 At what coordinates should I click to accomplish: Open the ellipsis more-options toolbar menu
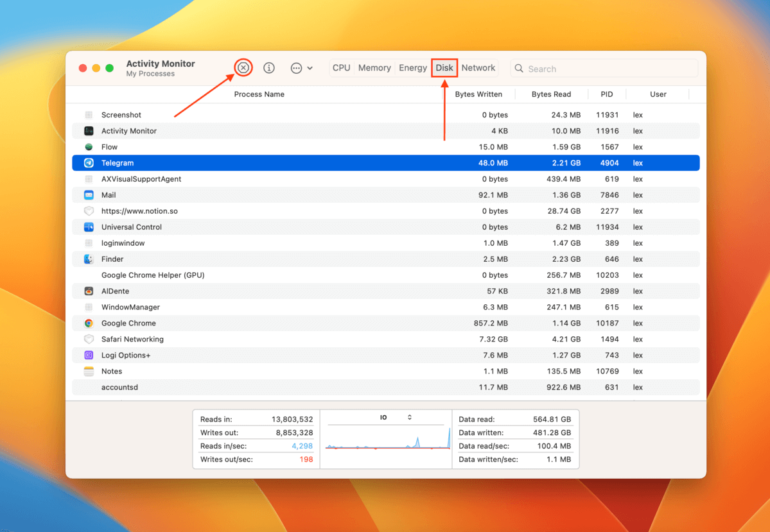tap(302, 68)
